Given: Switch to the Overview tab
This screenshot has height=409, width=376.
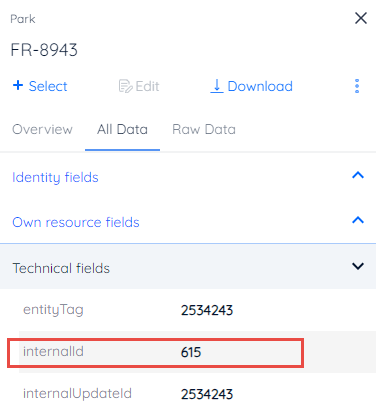Looking at the screenshot, I should pos(42,129).
